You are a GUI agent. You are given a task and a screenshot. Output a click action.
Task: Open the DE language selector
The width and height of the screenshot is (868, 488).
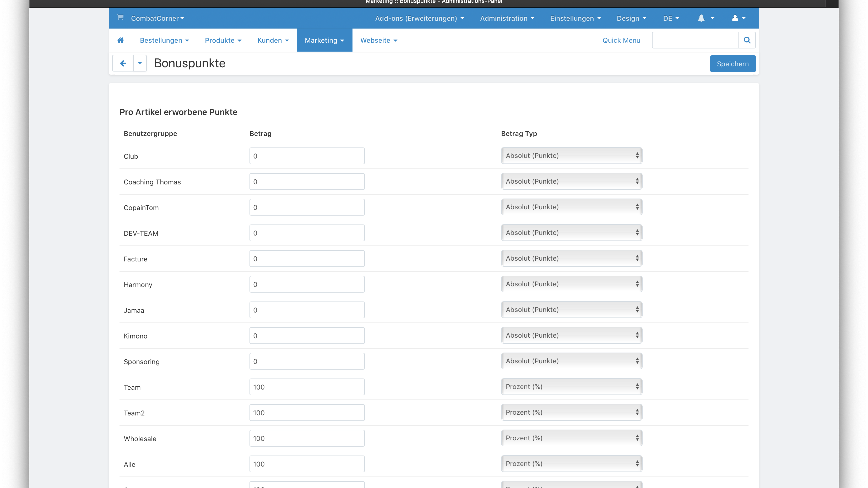pos(671,18)
